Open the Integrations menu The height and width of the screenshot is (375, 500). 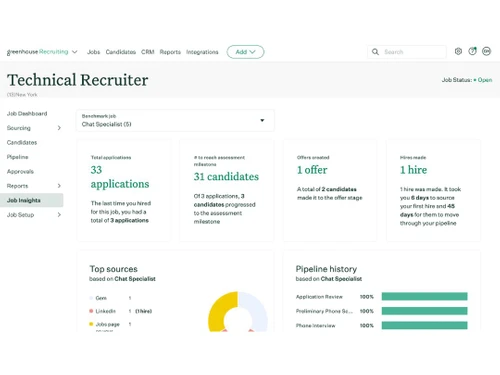pyautogui.click(x=202, y=52)
